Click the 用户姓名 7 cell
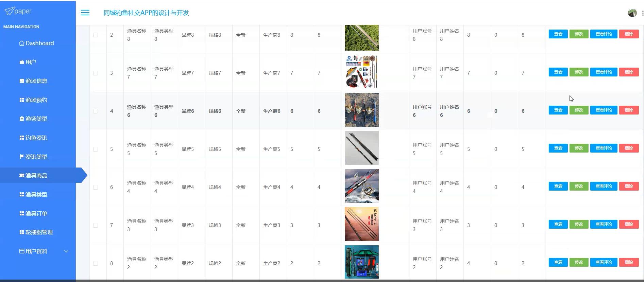Screen dimensions: 644x282 [450, 73]
